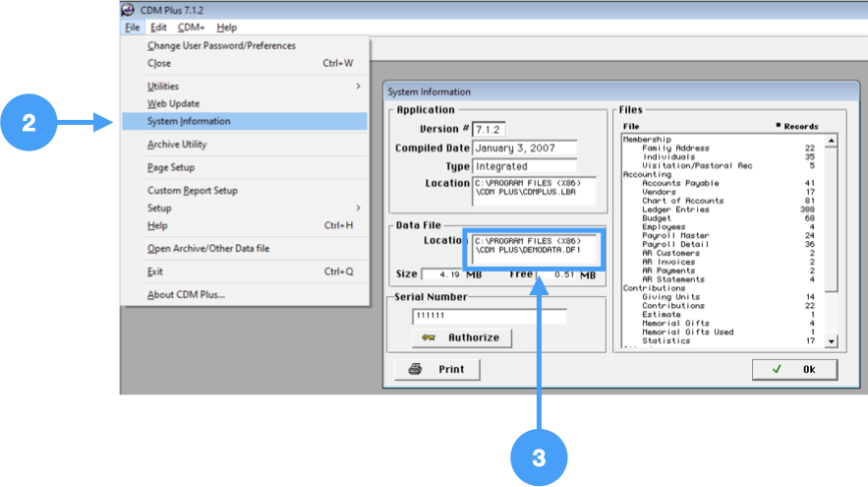Select System Information menu entry
This screenshot has width=868, height=487.
click(x=189, y=122)
